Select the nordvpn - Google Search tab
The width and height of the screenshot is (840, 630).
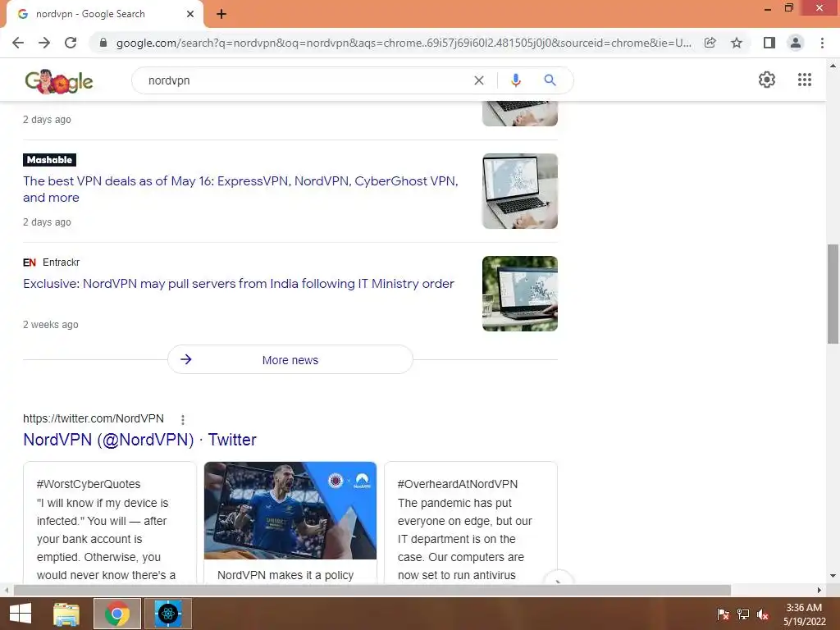click(105, 14)
